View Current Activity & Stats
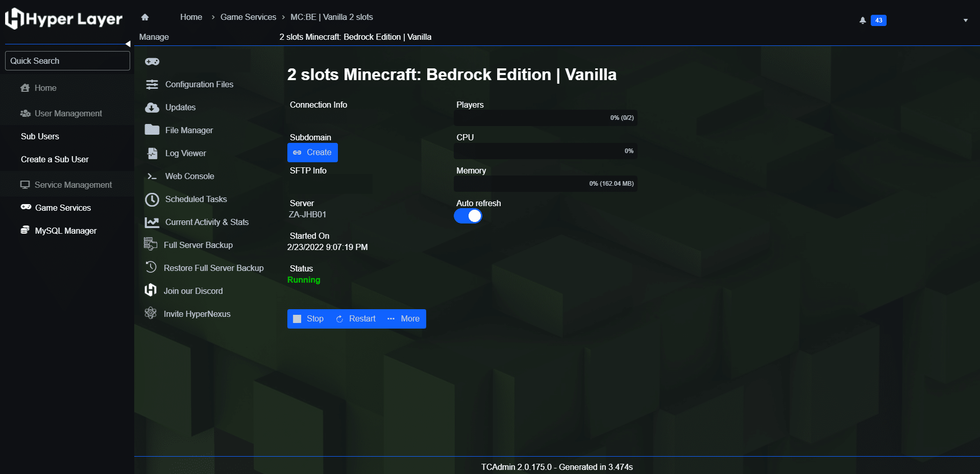This screenshot has width=980, height=474. (207, 222)
